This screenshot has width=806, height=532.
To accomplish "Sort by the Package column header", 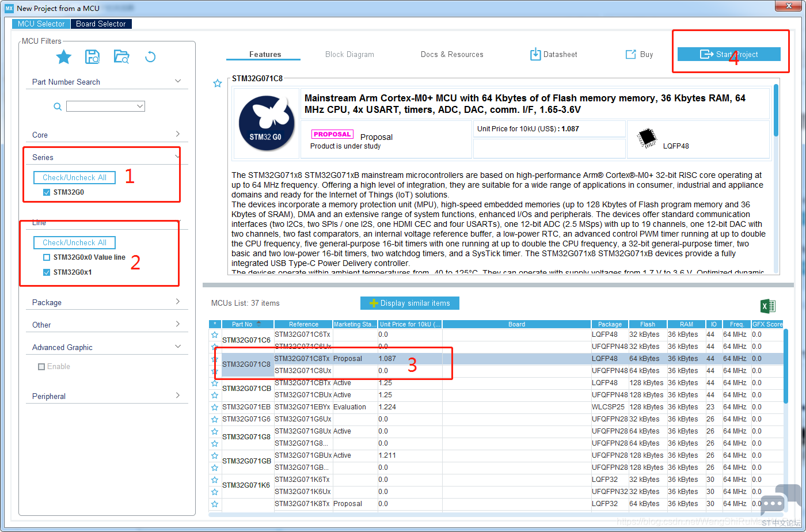I will (x=610, y=324).
